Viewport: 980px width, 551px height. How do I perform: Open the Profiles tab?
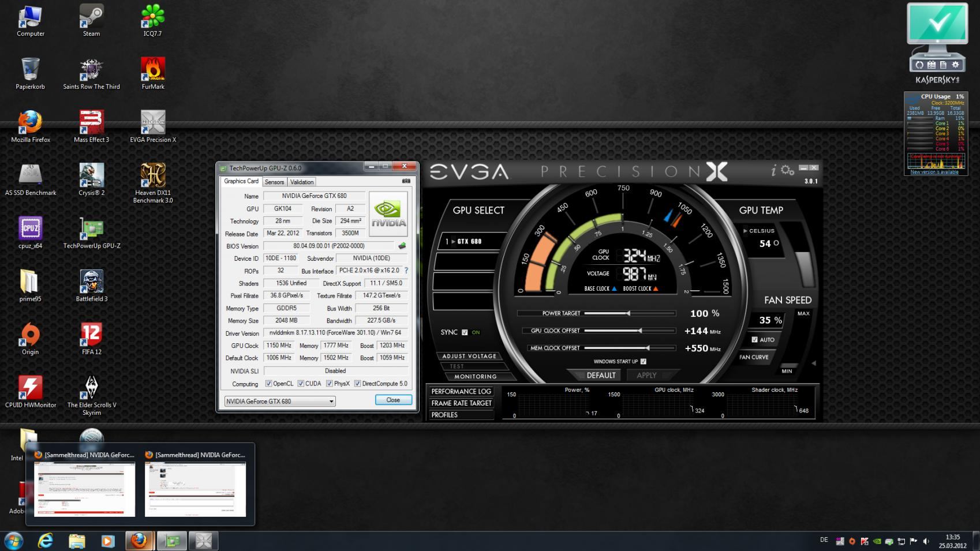tap(461, 415)
